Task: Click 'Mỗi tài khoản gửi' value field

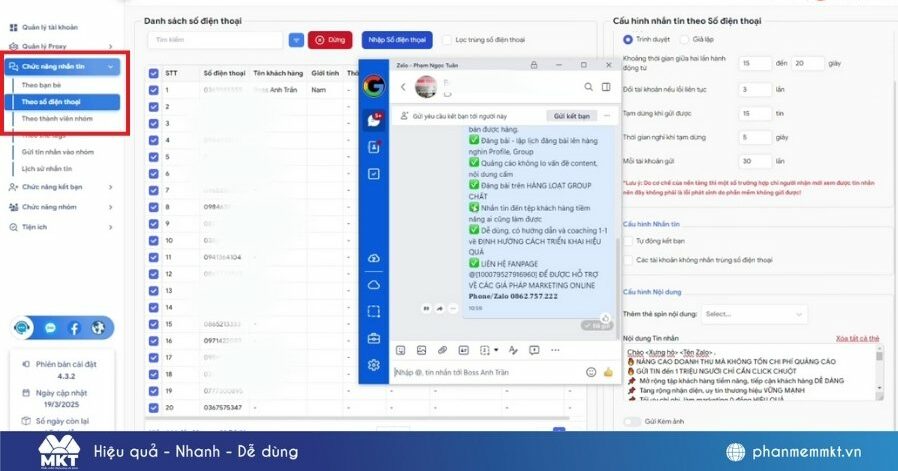Action: 755,162
